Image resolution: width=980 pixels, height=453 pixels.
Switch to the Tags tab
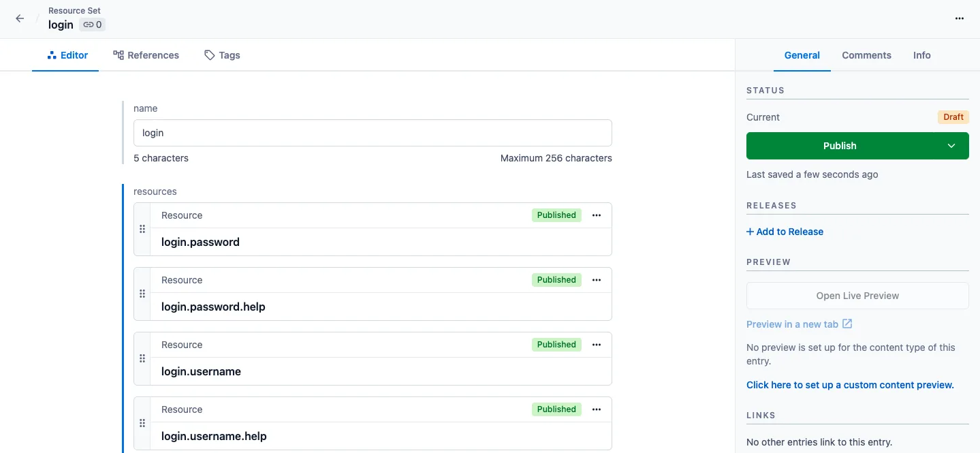click(x=223, y=55)
